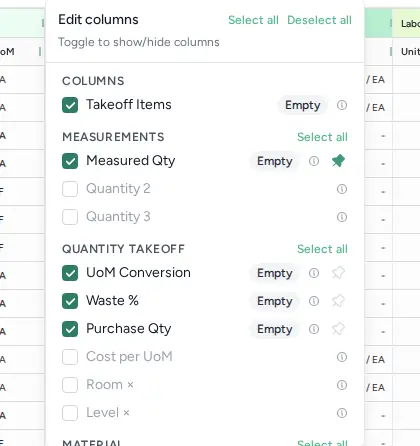
Task: Click the Empty badge for Waste %
Action: coord(275,301)
